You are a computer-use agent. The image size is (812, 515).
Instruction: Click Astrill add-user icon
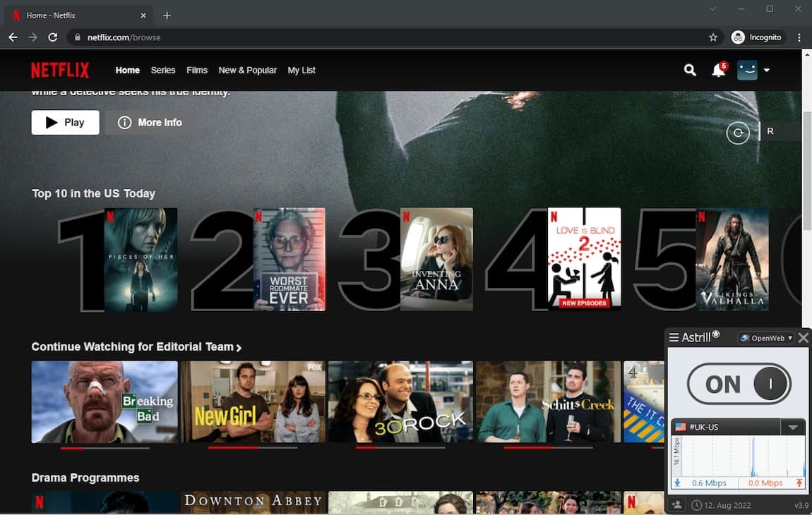677,504
